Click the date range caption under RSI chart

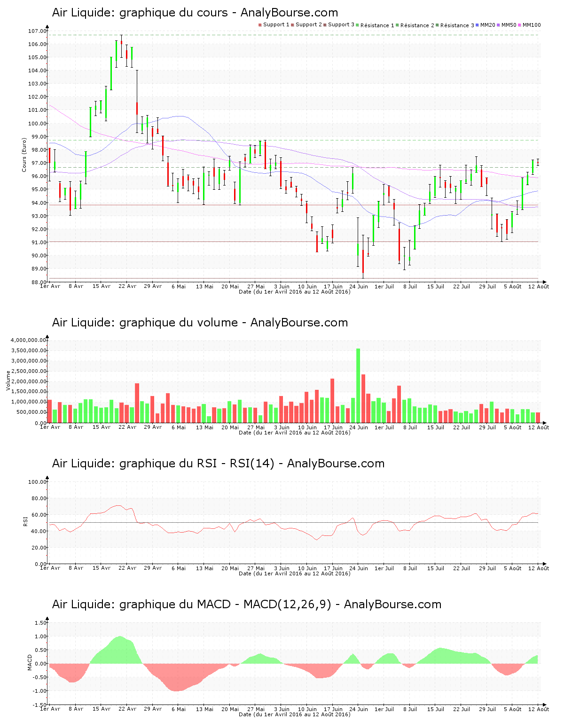tap(295, 573)
